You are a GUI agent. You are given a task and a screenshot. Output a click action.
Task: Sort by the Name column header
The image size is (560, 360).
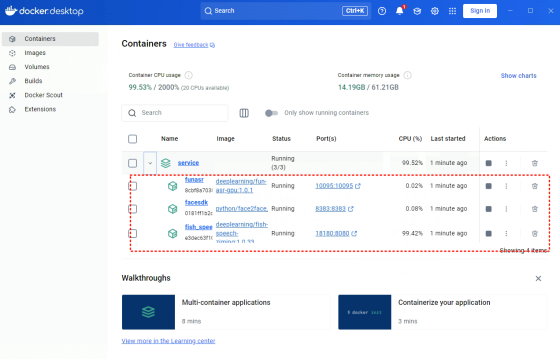click(x=169, y=139)
